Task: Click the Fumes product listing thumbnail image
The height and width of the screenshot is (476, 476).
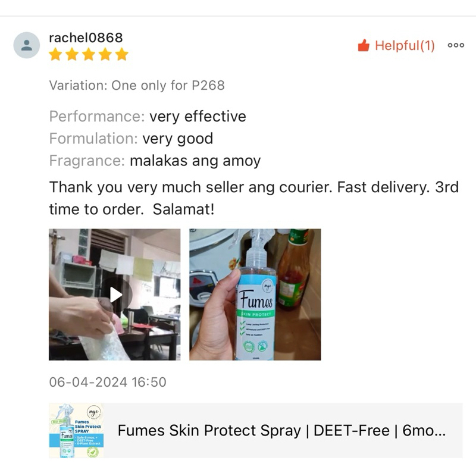Action: click(76, 430)
